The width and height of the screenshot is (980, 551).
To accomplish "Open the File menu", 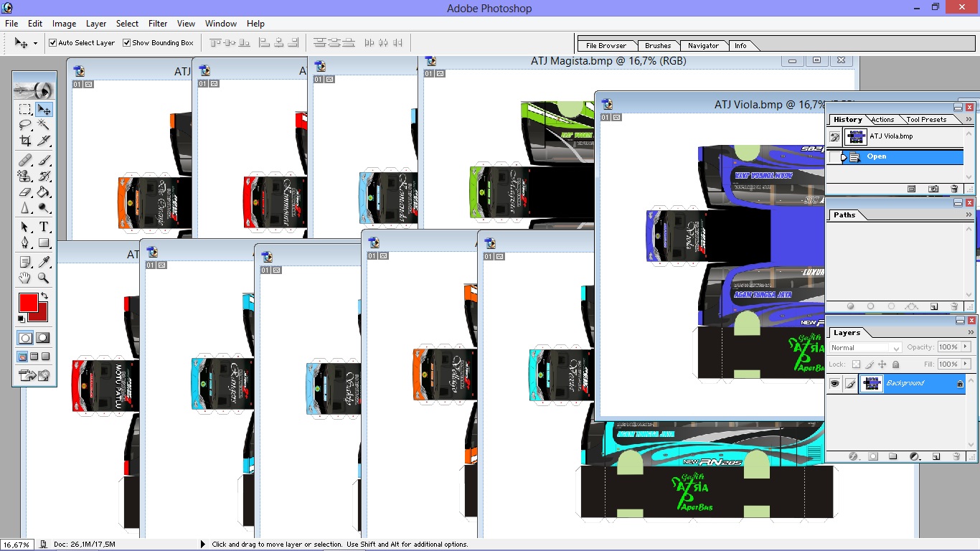I will coord(11,24).
